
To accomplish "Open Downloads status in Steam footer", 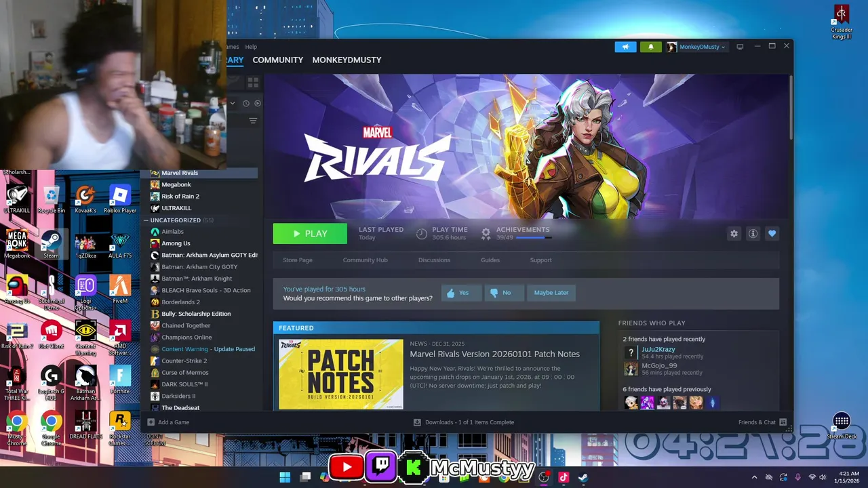I will point(464,422).
